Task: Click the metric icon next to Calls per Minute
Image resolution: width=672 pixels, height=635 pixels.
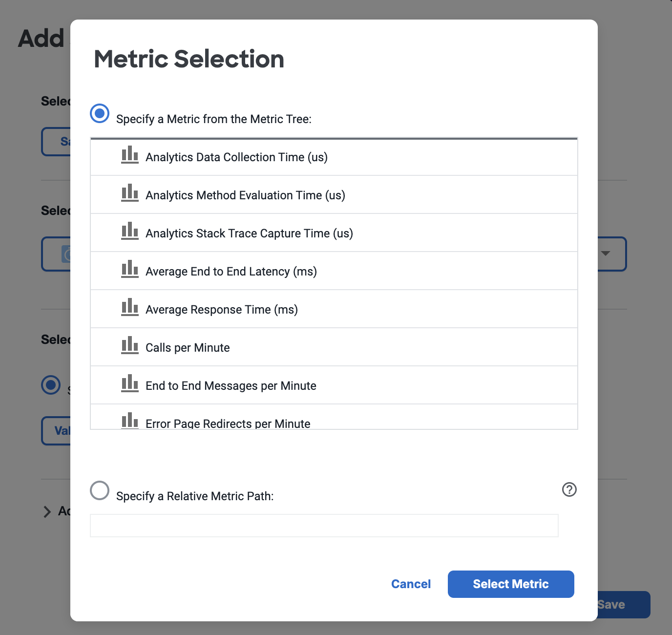Action: [130, 345]
